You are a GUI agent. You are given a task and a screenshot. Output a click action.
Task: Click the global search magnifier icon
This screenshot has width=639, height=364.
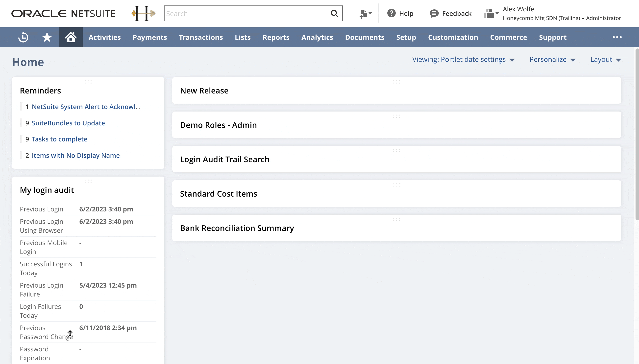click(335, 14)
